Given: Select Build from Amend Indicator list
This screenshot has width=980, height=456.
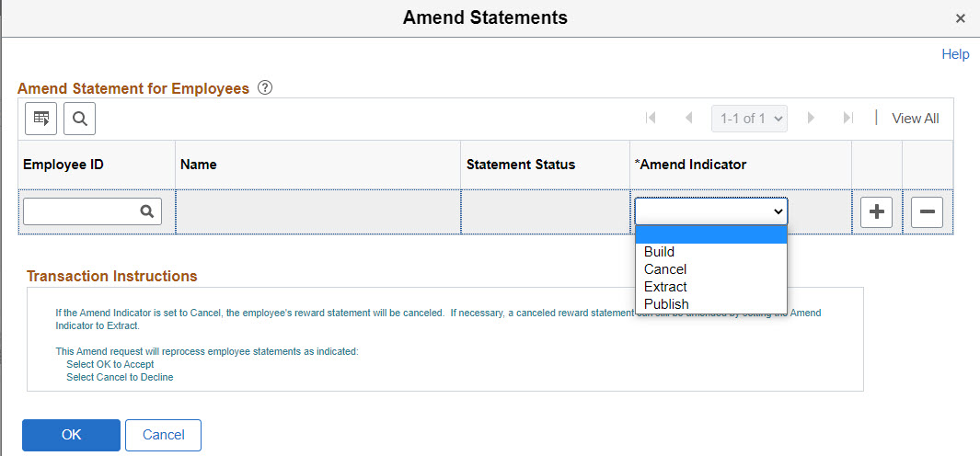Looking at the screenshot, I should click(x=660, y=252).
